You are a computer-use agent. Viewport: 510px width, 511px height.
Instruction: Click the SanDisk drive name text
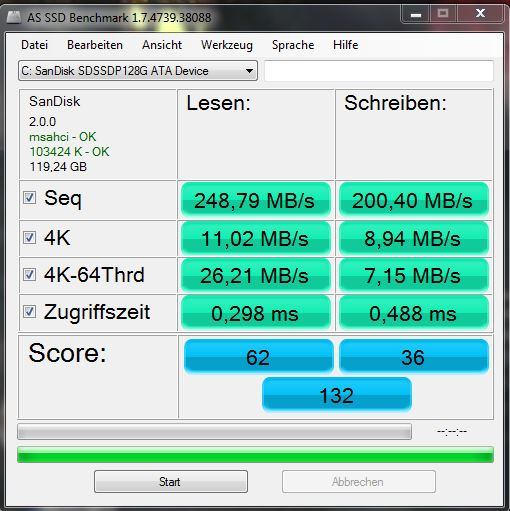pyautogui.click(x=54, y=101)
